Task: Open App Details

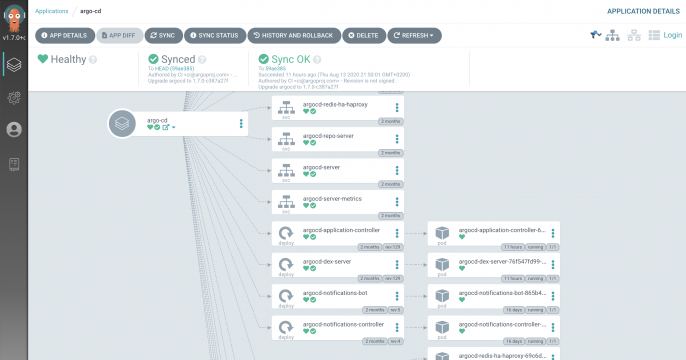Action: click(x=65, y=35)
